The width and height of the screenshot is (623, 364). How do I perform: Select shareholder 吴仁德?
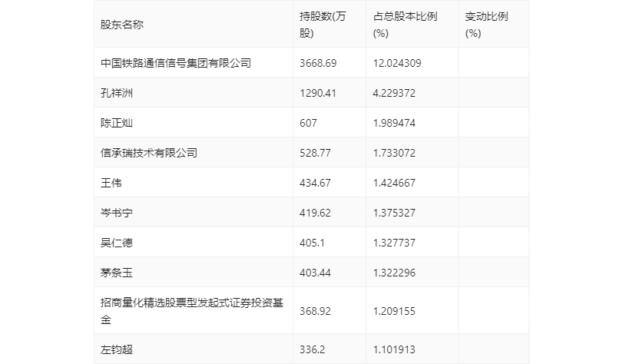coord(117,243)
